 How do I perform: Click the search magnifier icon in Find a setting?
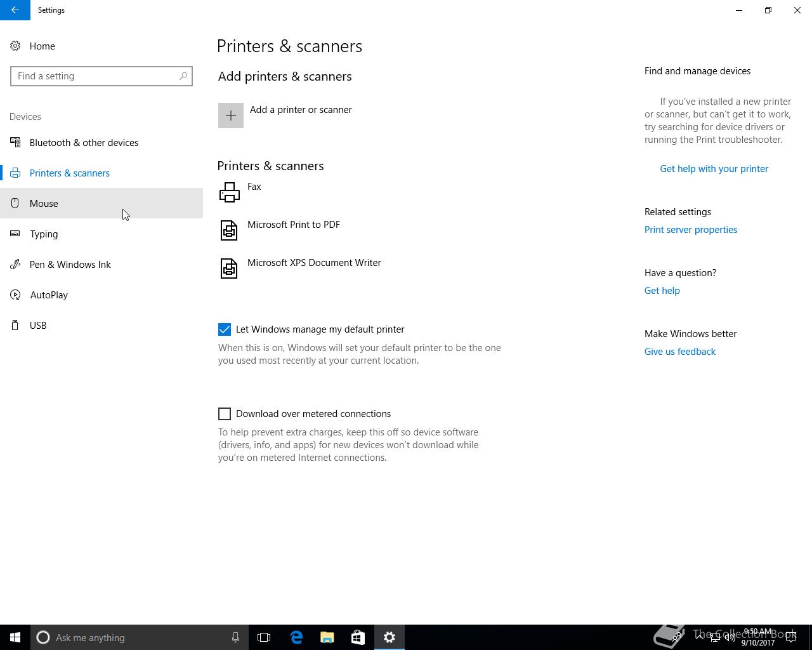tap(183, 76)
